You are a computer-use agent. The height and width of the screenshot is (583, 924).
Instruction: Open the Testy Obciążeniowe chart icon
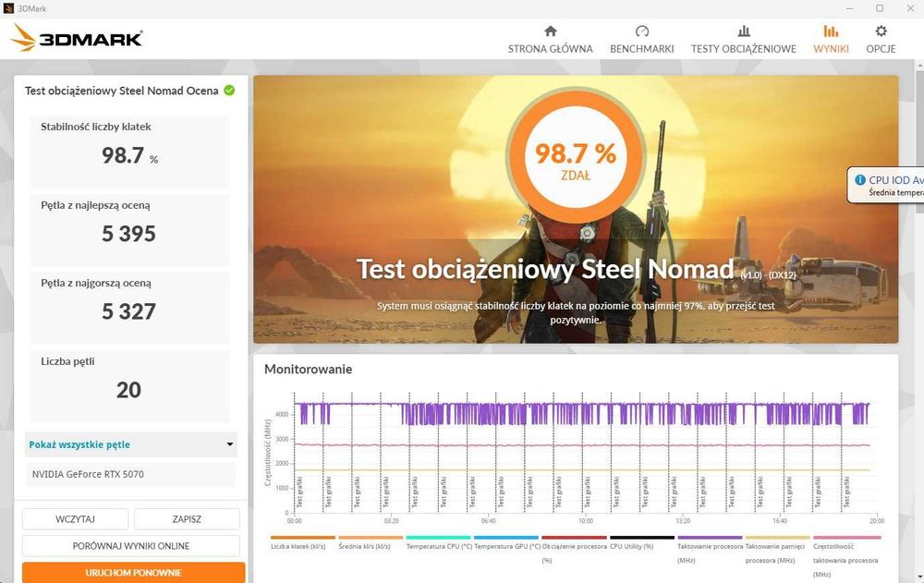744,31
